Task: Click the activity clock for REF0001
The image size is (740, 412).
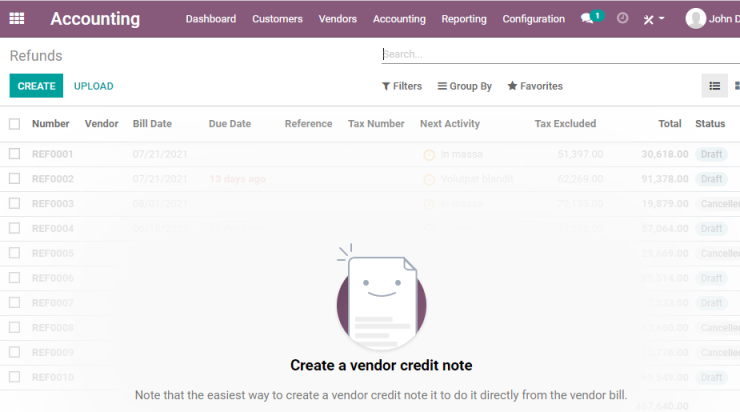Action: tap(429, 154)
